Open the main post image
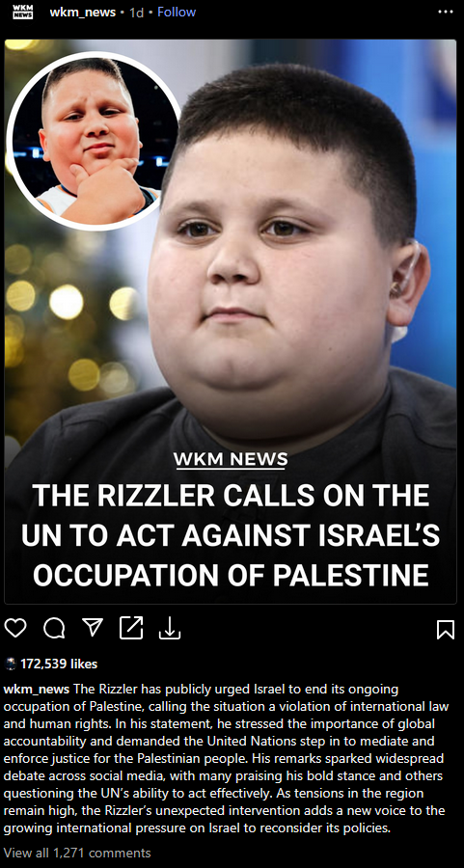The image size is (464, 868). point(231,321)
